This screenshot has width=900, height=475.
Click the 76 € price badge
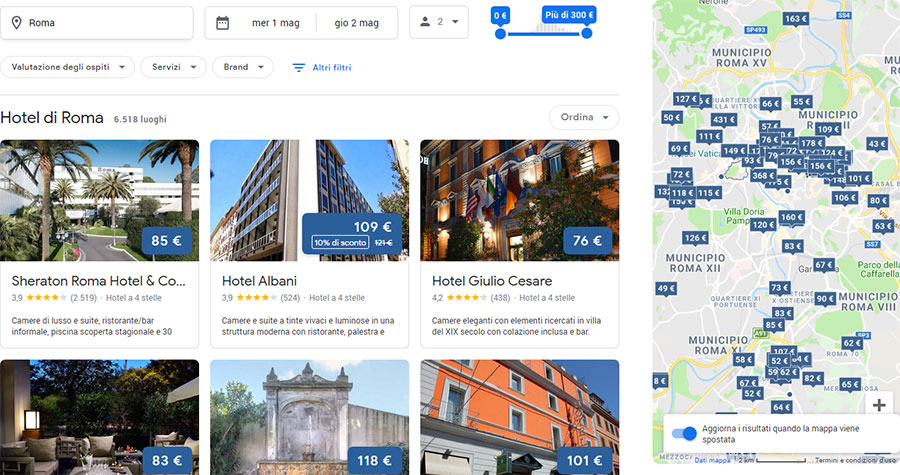pos(587,241)
